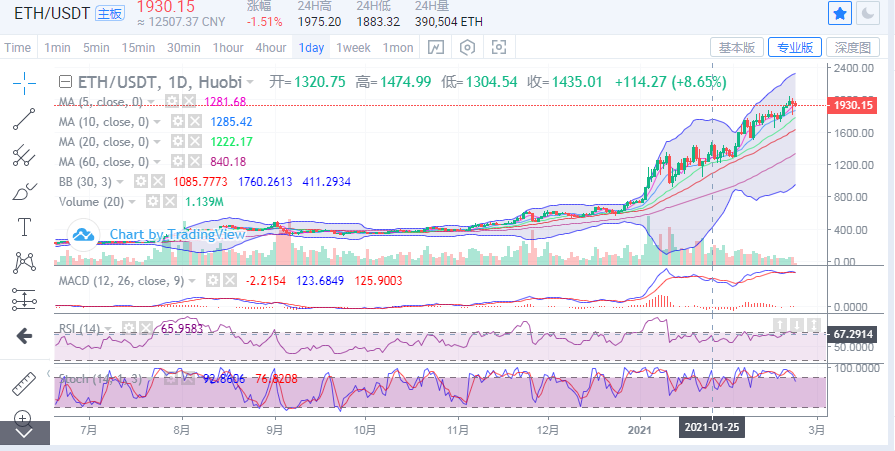
Task: Expand ETH/USDT, 1D, Huobi title dropdown
Action: (251, 83)
